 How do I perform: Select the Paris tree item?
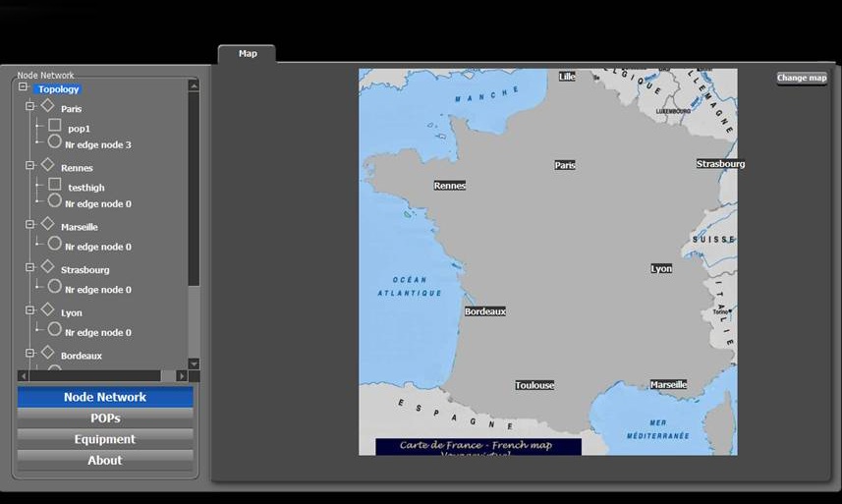point(71,109)
